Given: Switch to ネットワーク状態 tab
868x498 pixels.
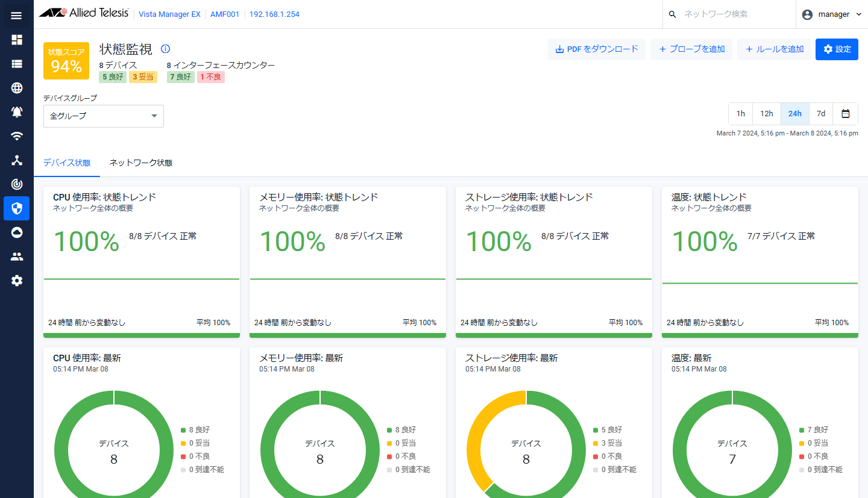Looking at the screenshot, I should pyautogui.click(x=141, y=163).
